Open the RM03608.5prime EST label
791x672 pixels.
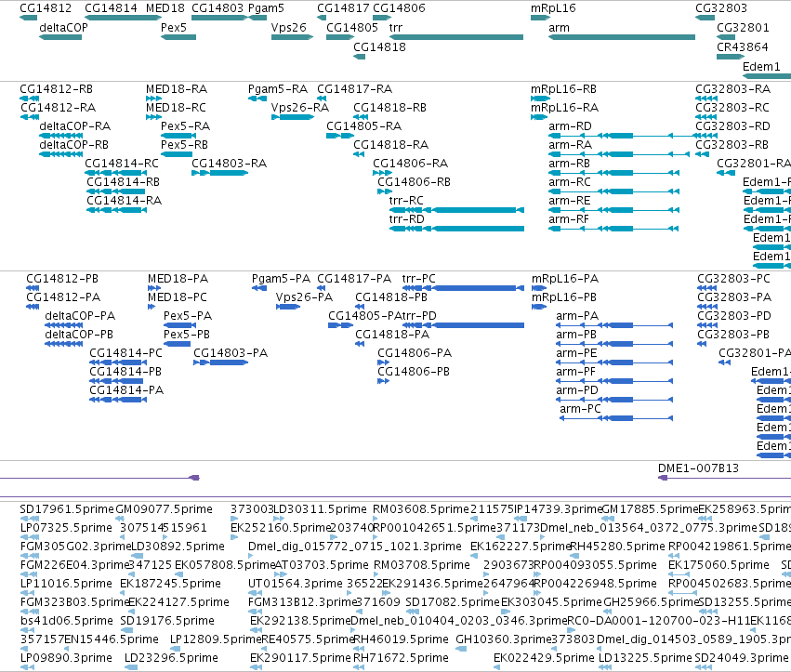tap(421, 509)
